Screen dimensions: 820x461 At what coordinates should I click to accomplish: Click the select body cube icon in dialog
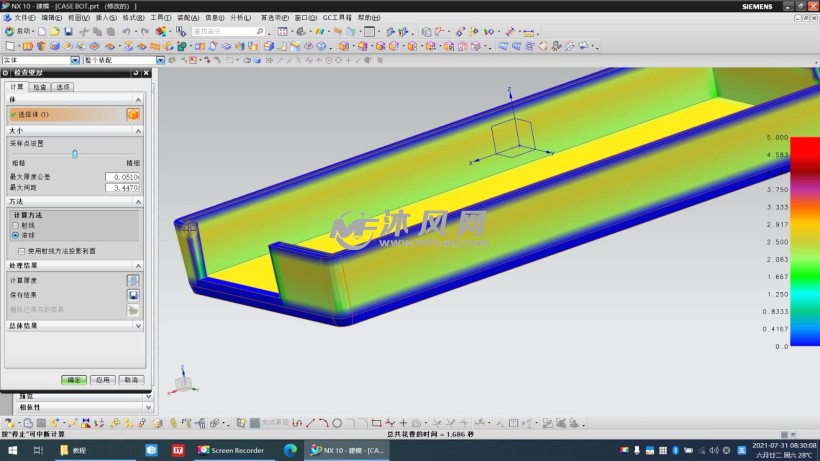point(133,114)
